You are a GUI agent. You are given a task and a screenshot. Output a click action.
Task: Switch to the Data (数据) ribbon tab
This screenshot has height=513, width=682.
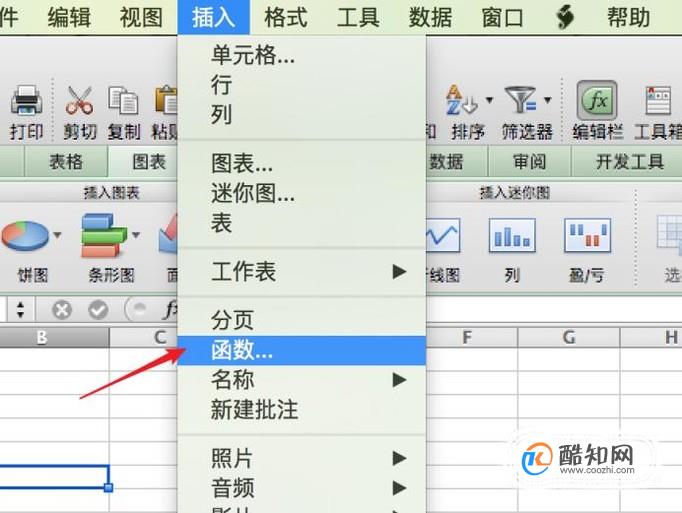457,161
